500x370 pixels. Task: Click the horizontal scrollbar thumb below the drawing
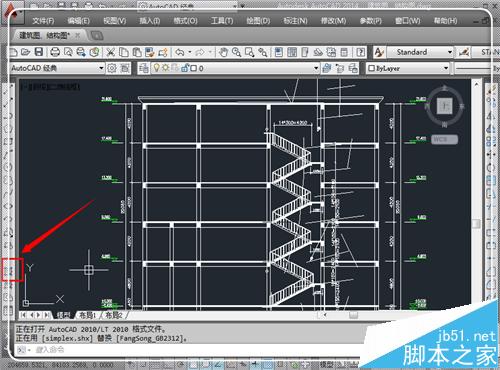point(353,315)
